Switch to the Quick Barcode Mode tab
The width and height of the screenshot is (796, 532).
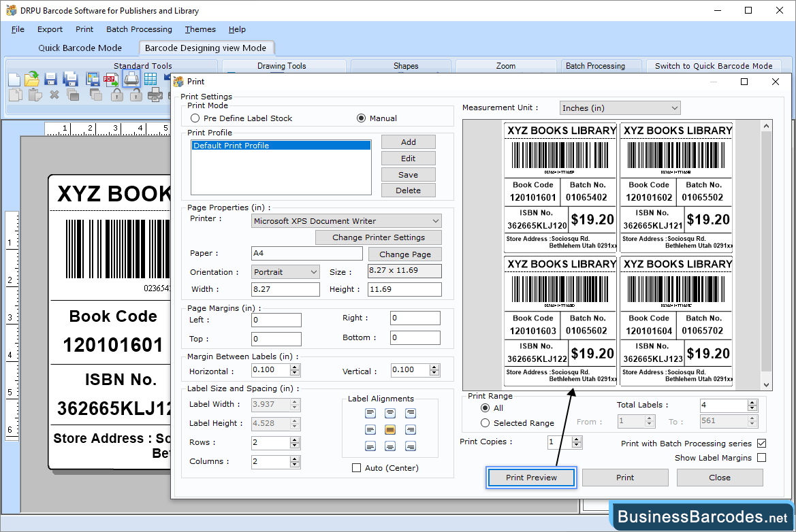coord(80,48)
